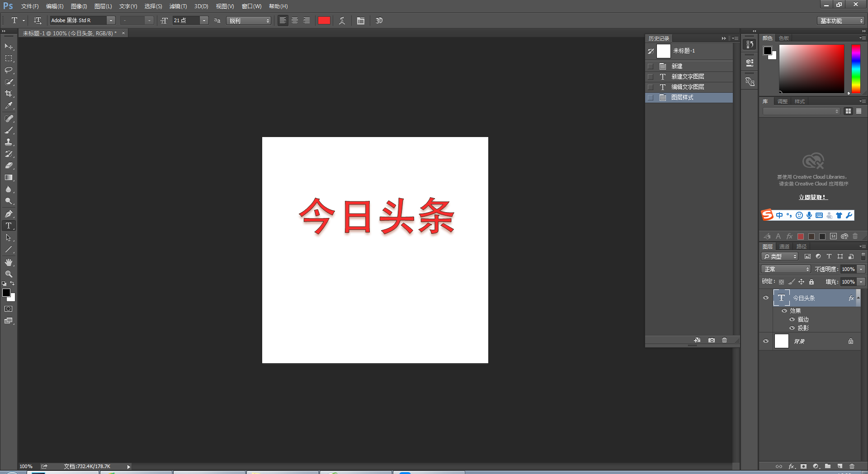The height and width of the screenshot is (474, 868).
Task: Select the Hand tool
Action: click(x=9, y=262)
